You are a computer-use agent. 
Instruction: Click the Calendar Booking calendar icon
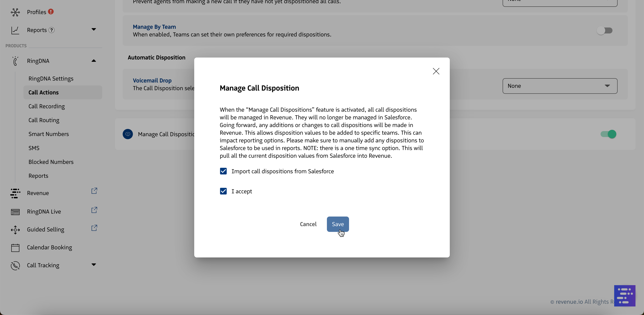coord(15,247)
